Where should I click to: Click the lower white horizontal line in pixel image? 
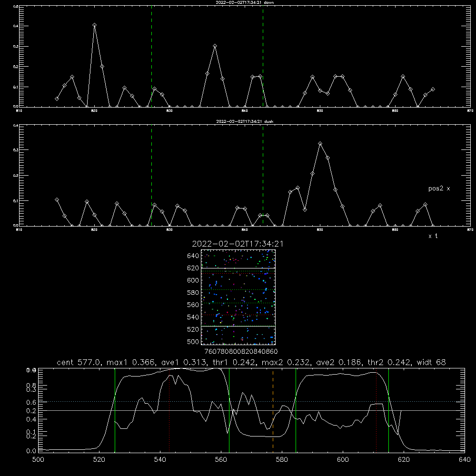[x=238, y=327]
